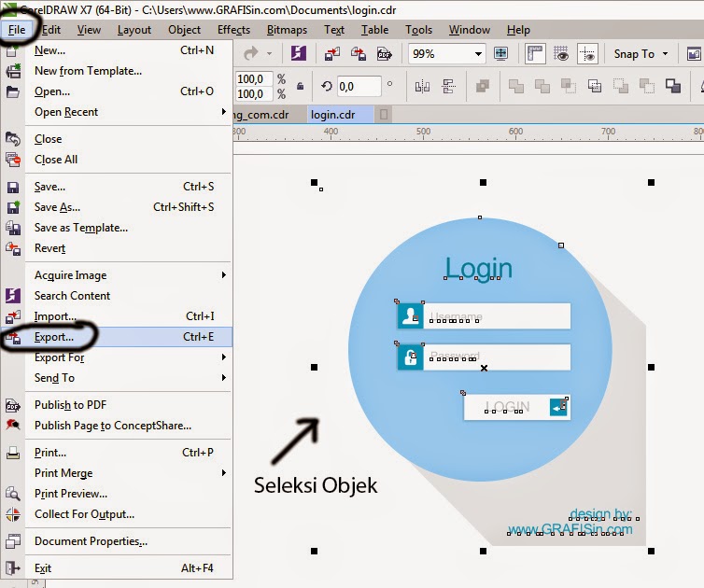Click the Weld shaping icon
Image resolution: width=704 pixels, height=588 pixels.
(516, 86)
